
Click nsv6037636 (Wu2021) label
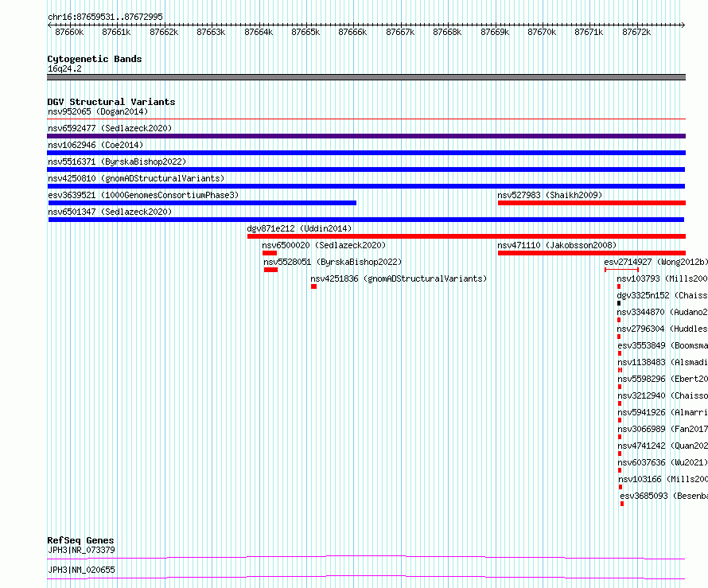[x=663, y=462]
